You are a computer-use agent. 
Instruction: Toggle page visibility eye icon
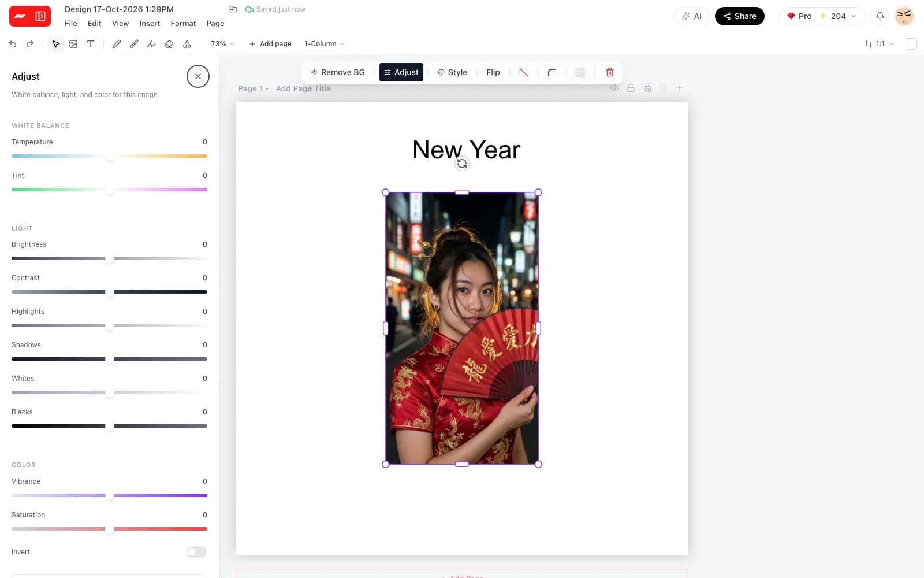[614, 88]
